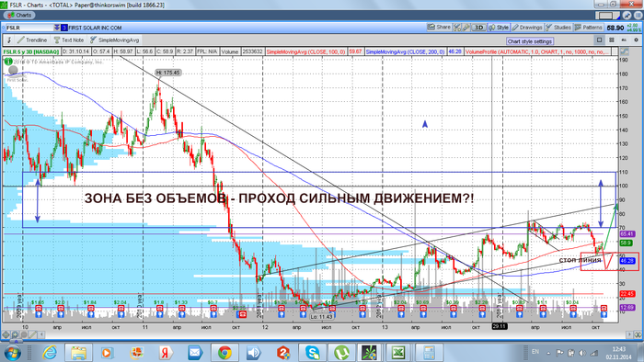This screenshot has height=362, width=644.
Task: Select the Trendline drawing tool
Action: point(32,40)
